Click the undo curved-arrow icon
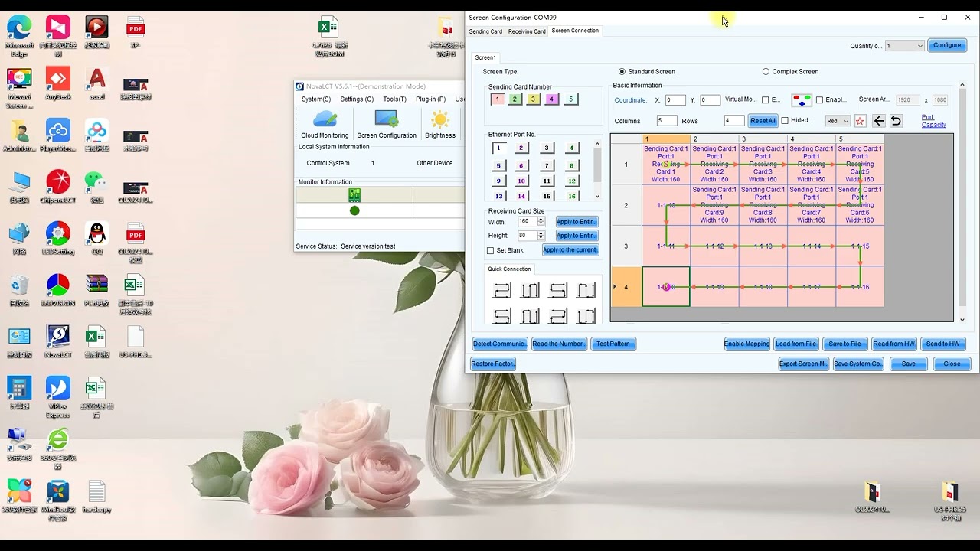The image size is (980, 551). [x=896, y=121]
